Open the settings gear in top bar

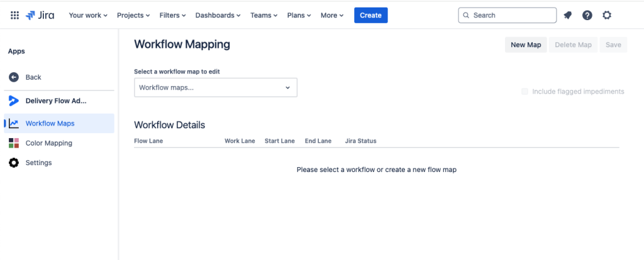[607, 15]
